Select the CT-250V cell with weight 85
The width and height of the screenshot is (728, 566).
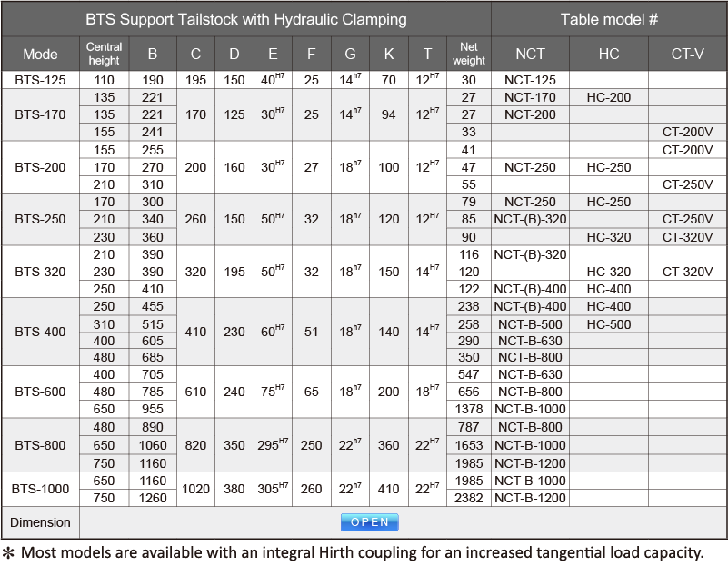click(x=688, y=219)
